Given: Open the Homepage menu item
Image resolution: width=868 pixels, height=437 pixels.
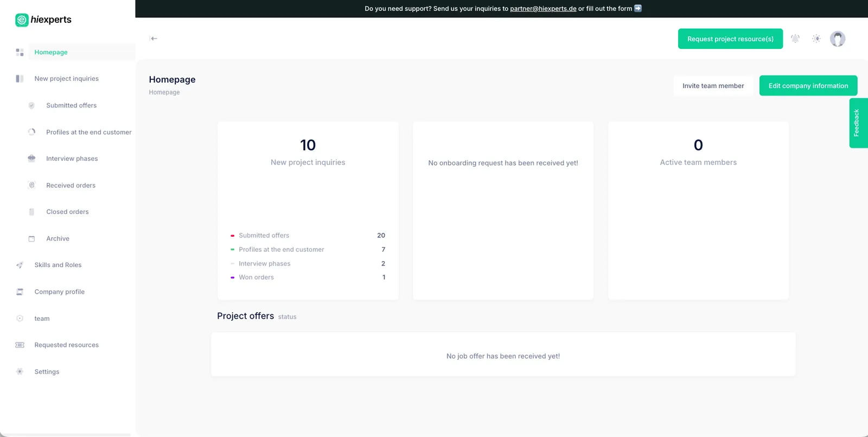Looking at the screenshot, I should tap(51, 52).
